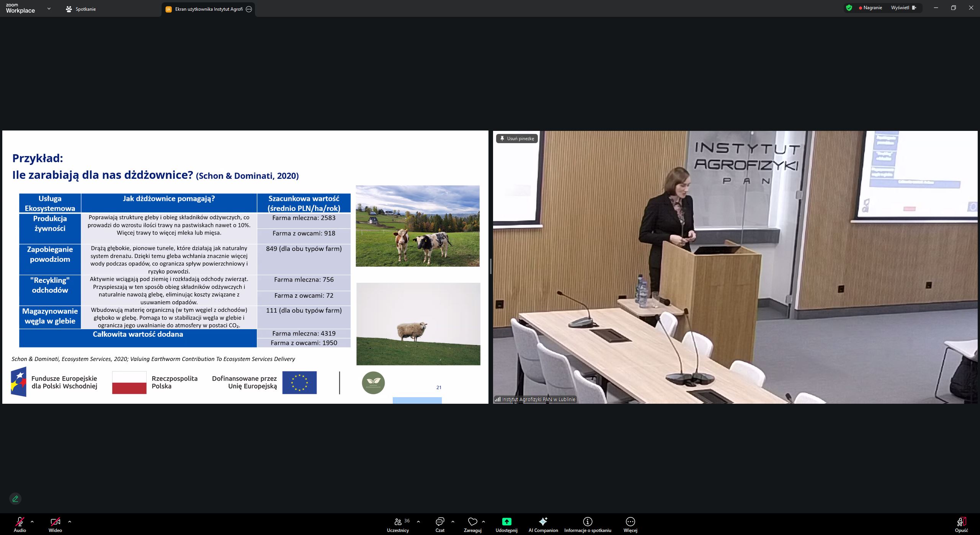
Task: Click the green annotation pencil icon
Action: (x=15, y=499)
